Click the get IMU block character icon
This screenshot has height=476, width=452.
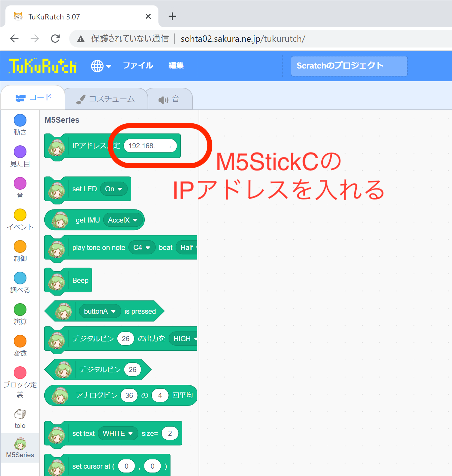click(x=60, y=220)
